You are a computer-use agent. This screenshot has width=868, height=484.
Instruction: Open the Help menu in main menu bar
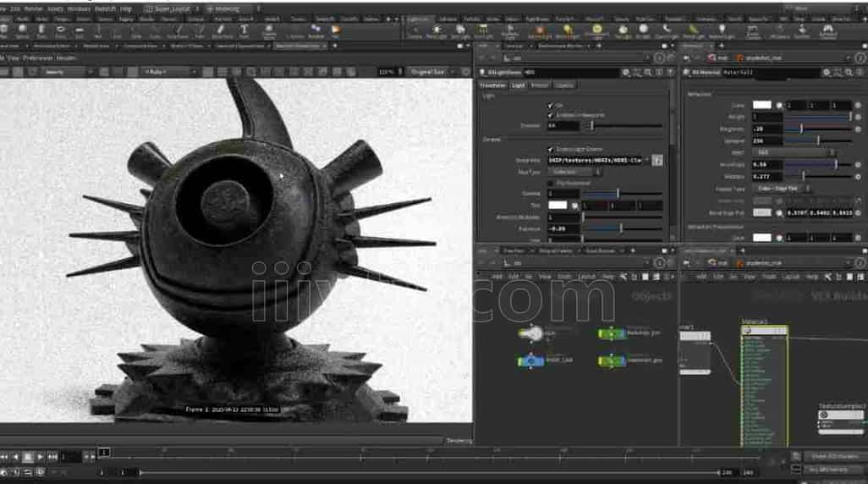(126, 9)
